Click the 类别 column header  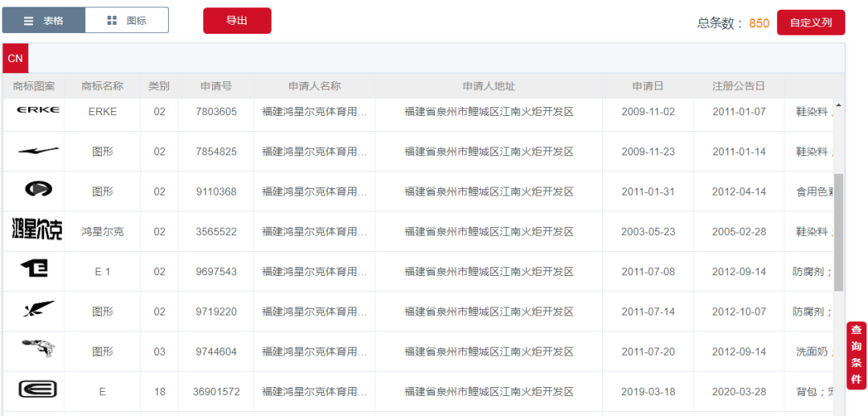pos(159,86)
